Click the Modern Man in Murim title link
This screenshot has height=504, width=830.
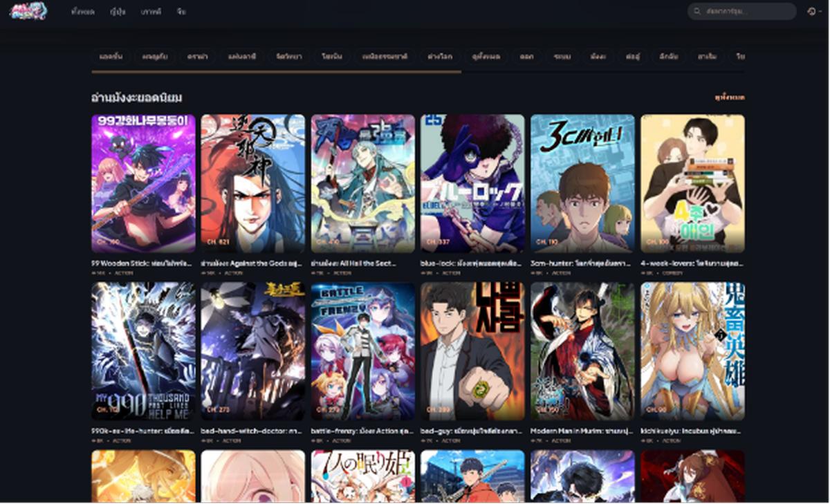click(x=582, y=431)
